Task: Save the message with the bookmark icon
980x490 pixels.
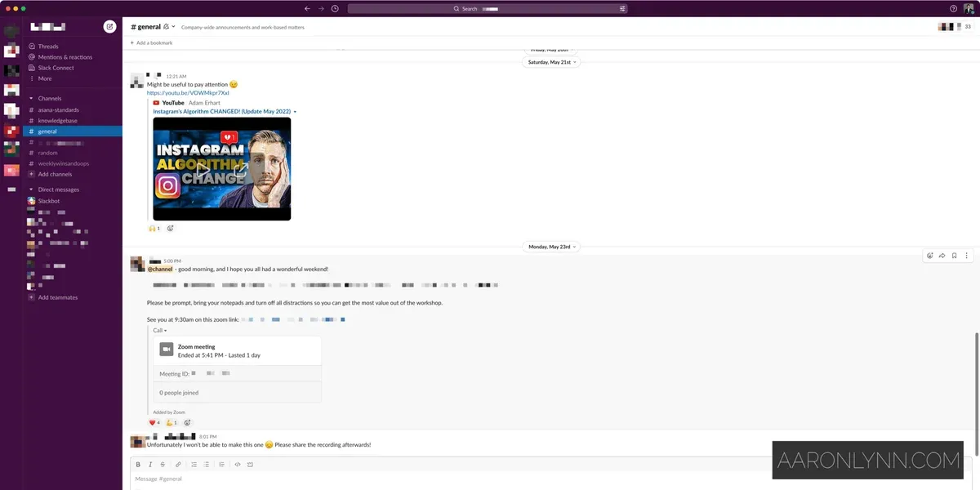Action: click(x=954, y=255)
